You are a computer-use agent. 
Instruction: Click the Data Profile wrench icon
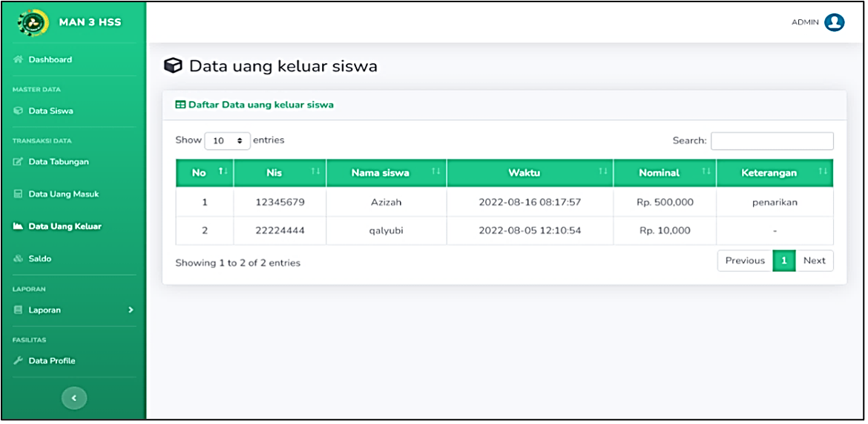click(x=17, y=361)
